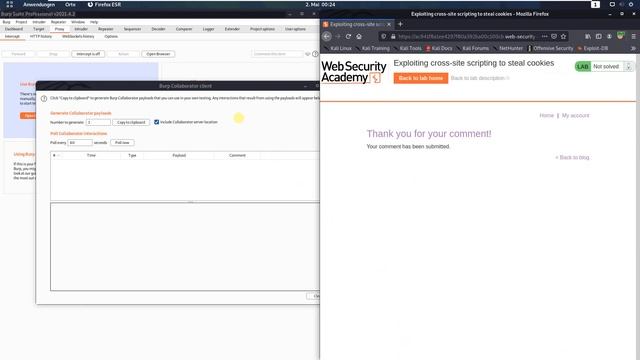Open Firefox home page icon

(359, 36)
